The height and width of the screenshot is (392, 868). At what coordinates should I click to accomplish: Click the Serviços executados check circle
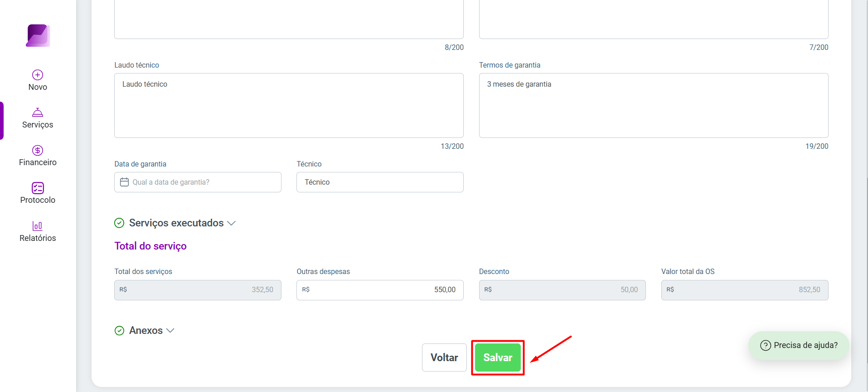tap(119, 223)
